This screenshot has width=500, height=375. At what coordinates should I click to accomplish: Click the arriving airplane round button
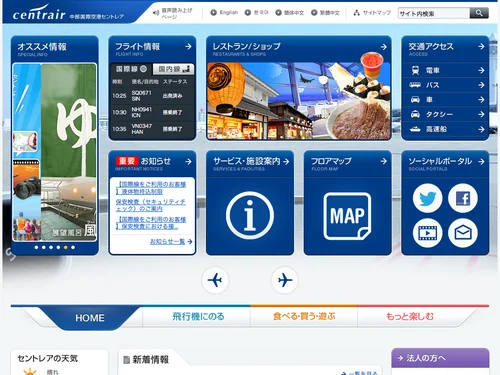284,280
